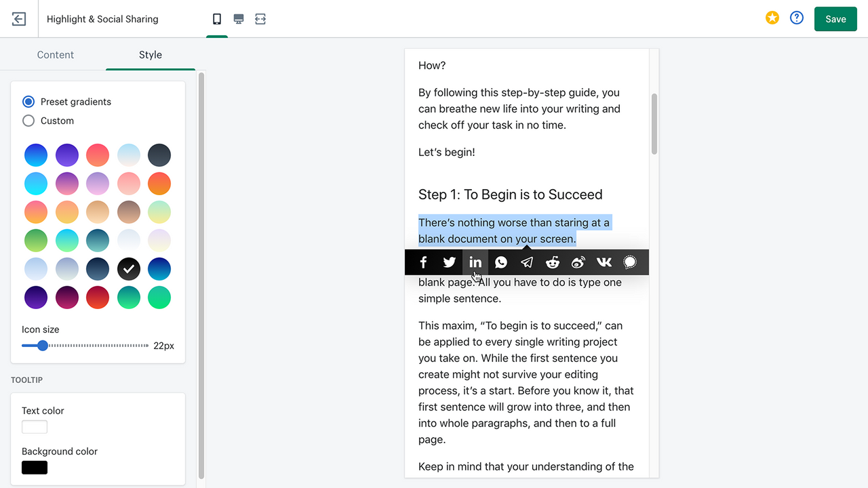Viewport: 868px width, 488px height.
Task: Click the back arrow to exit editor
Action: [x=18, y=18]
